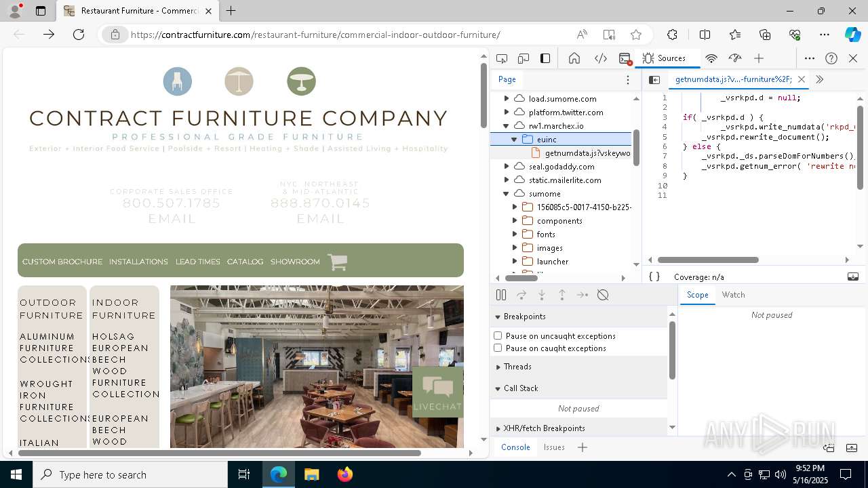This screenshot has height=488, width=868.
Task: Open the Network panel wifi icon
Action: tap(711, 58)
